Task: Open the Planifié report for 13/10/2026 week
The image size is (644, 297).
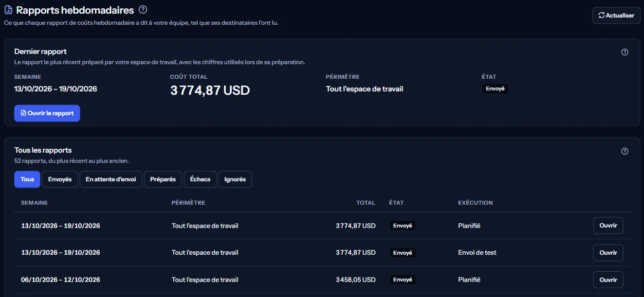Action: (608, 226)
